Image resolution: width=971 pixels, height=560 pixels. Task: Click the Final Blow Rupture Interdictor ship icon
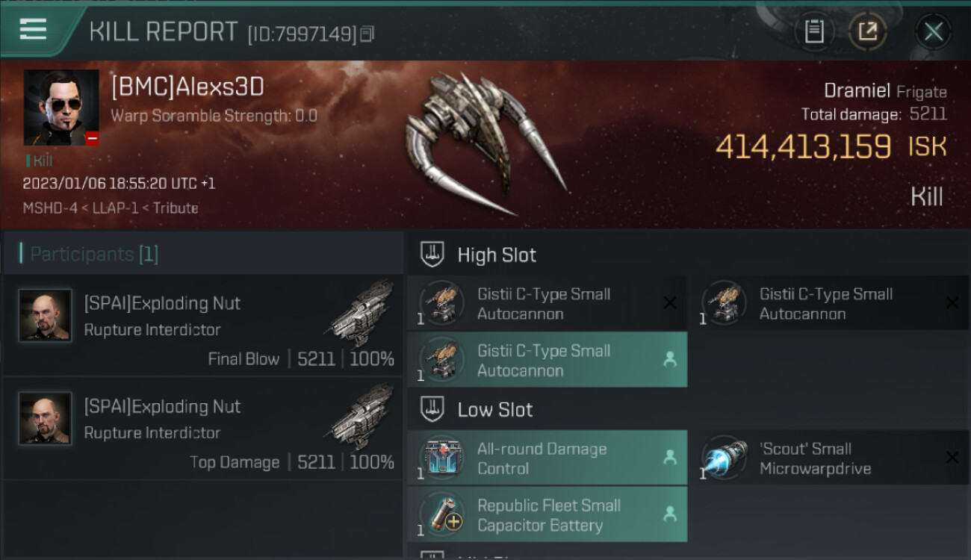click(360, 312)
